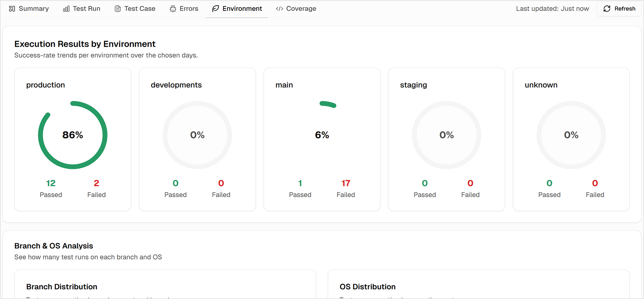
Task: Click the 'unknown' card title
Action: pos(541,85)
